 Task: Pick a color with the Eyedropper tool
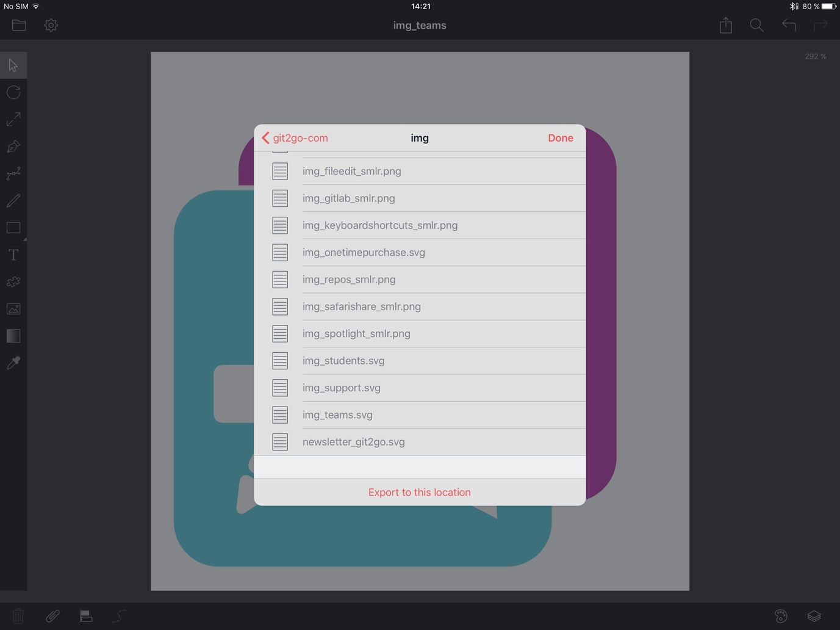[x=13, y=363]
